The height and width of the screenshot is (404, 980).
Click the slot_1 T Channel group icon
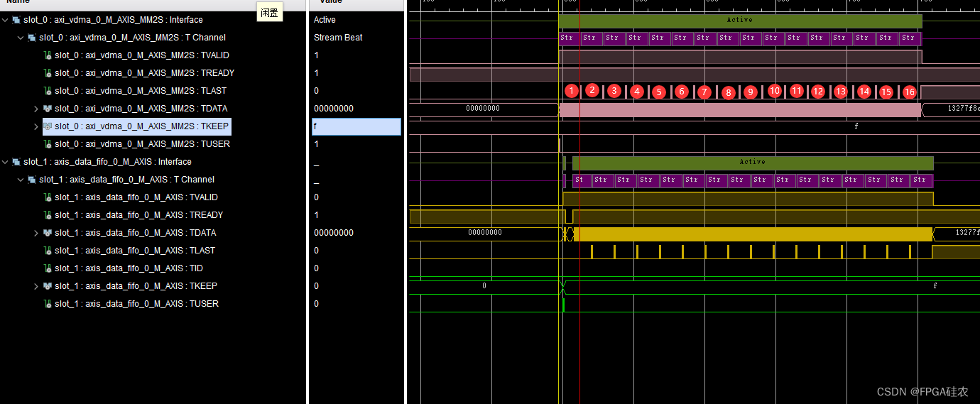[32, 180]
